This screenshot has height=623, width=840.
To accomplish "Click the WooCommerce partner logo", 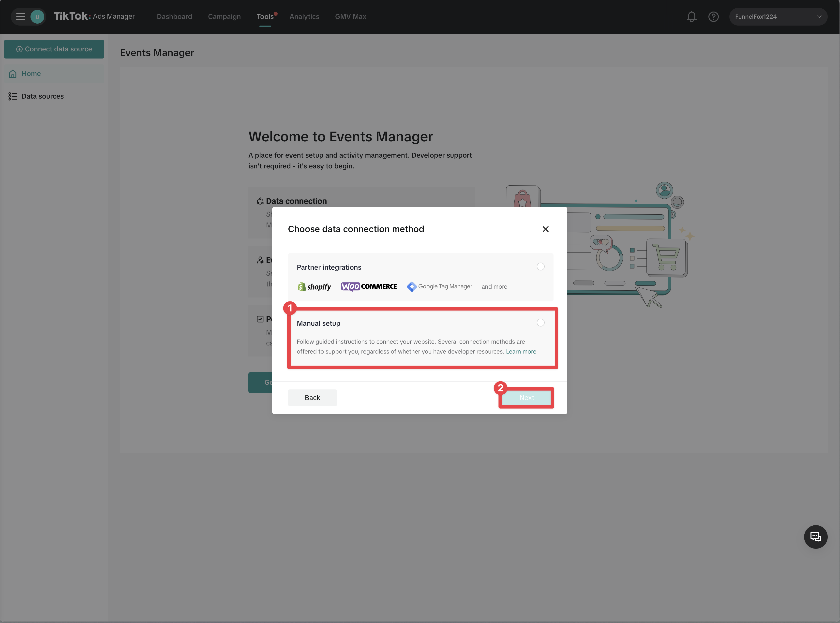I will pyautogui.click(x=369, y=287).
